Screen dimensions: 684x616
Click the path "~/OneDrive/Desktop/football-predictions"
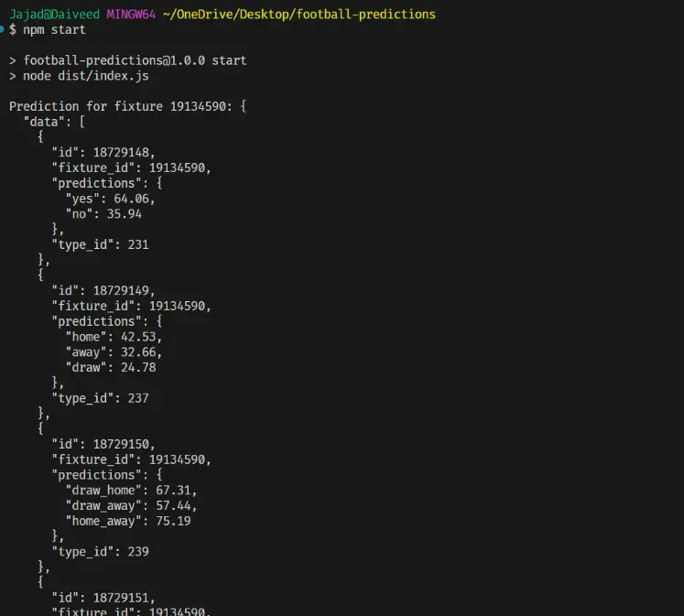[x=299, y=15]
